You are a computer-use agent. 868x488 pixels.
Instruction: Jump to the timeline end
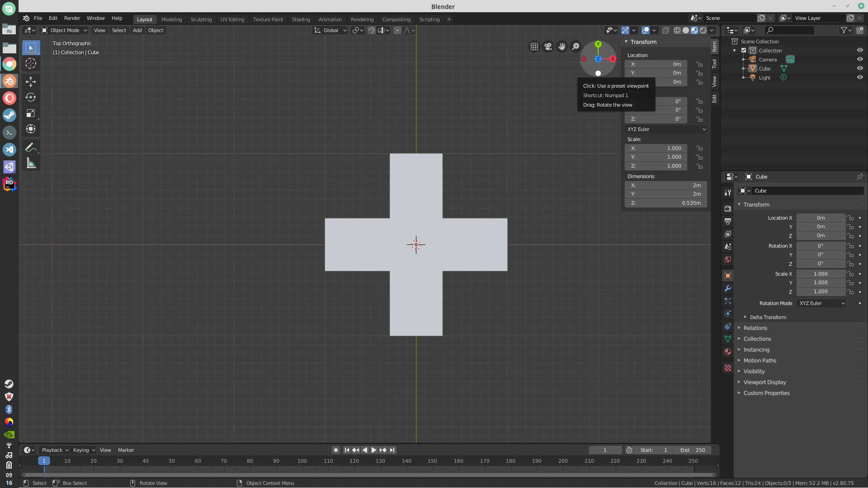(x=392, y=450)
